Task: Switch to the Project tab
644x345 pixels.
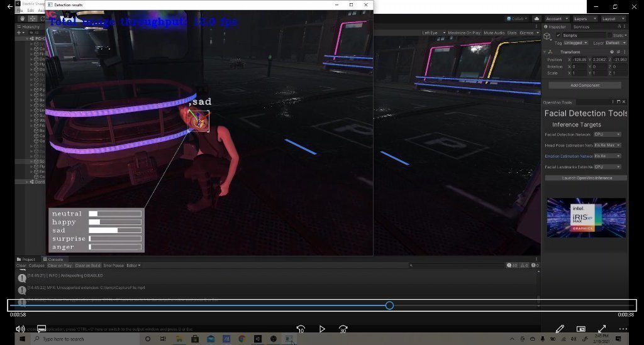Action: coord(26,260)
